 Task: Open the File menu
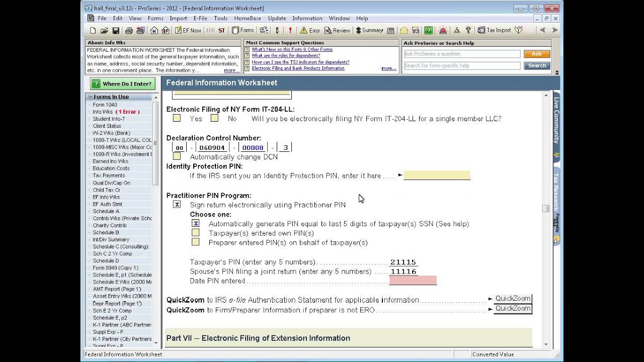tap(102, 18)
